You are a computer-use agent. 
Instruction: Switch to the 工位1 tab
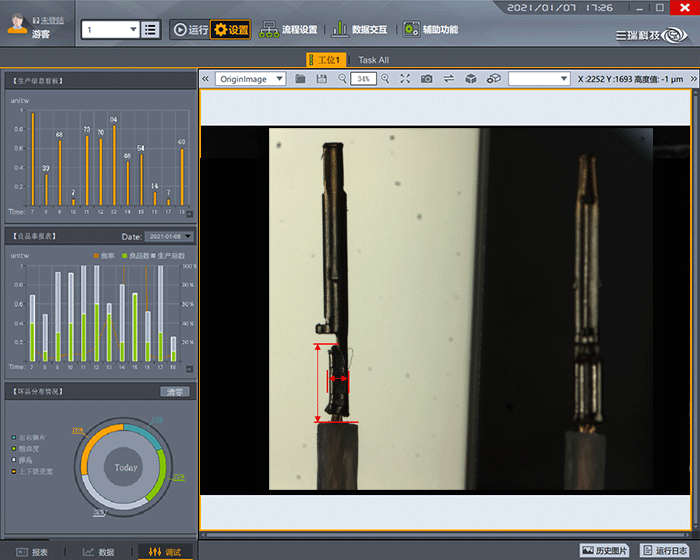[325, 60]
